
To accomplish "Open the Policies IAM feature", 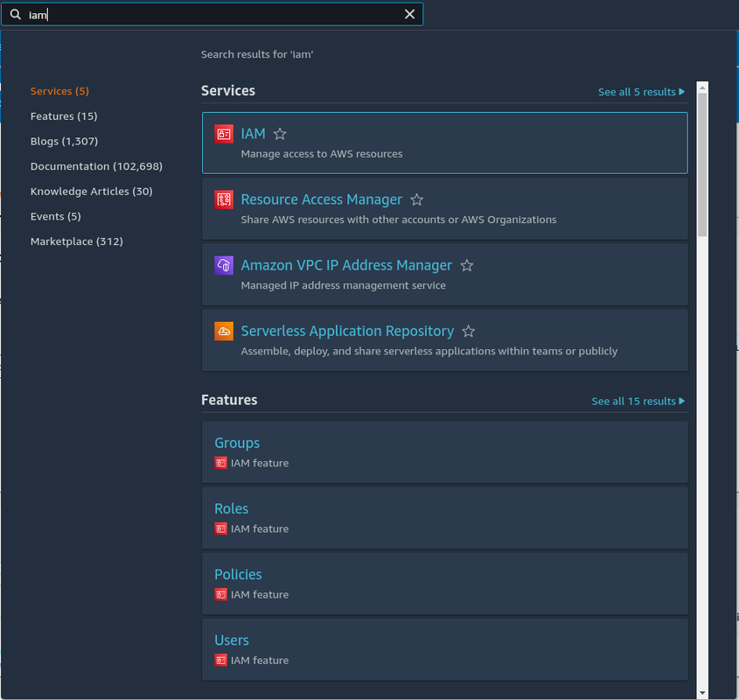I will click(x=238, y=575).
